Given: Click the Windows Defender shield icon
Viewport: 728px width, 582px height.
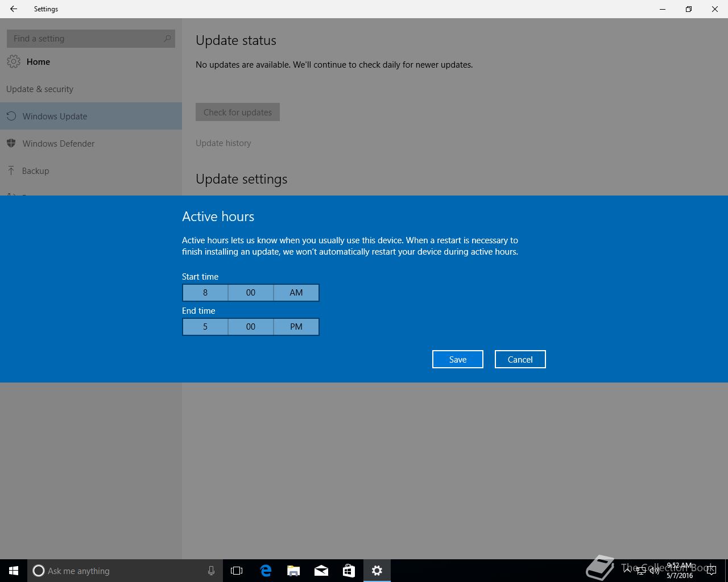Looking at the screenshot, I should 11,143.
